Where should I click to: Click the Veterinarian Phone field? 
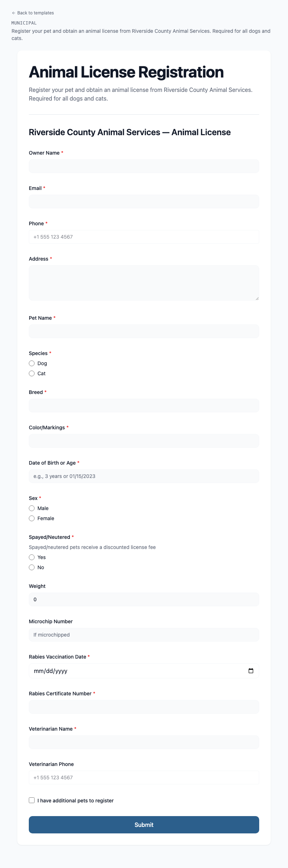(x=144, y=778)
